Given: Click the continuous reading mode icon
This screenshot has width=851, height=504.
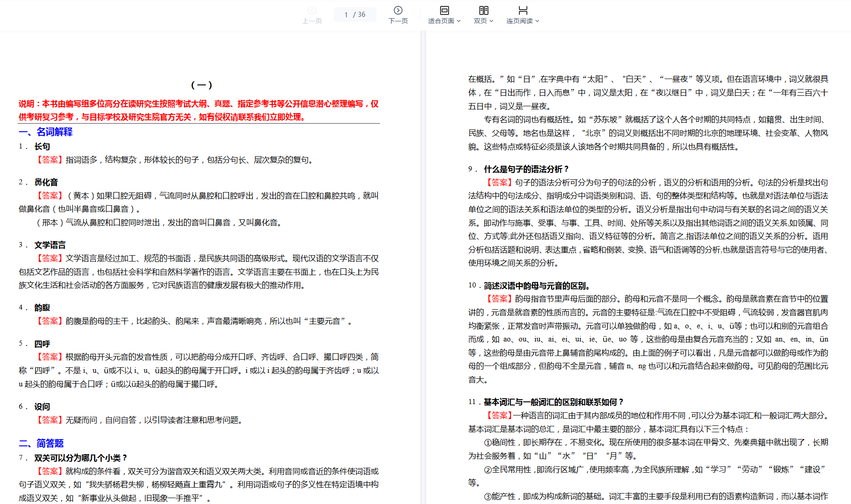Looking at the screenshot, I should [x=523, y=10].
